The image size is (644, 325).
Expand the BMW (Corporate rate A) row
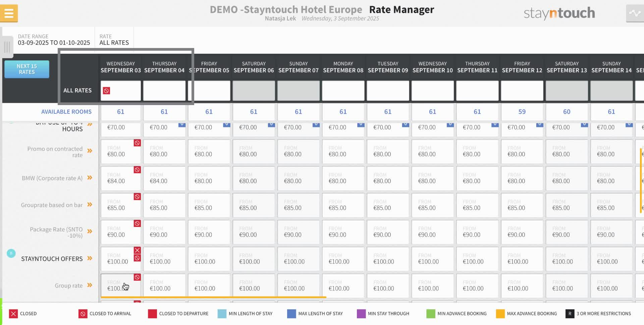(90, 178)
